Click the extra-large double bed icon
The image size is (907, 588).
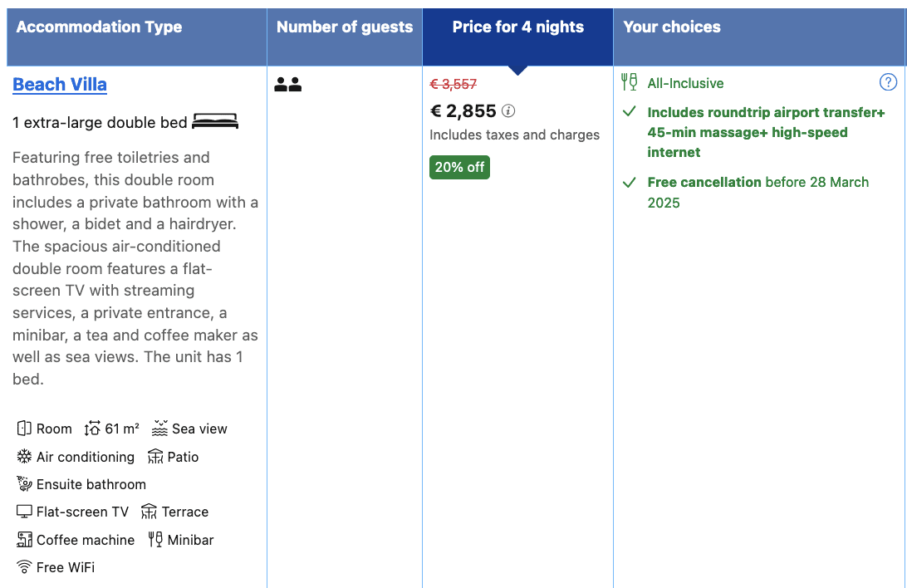[215, 122]
